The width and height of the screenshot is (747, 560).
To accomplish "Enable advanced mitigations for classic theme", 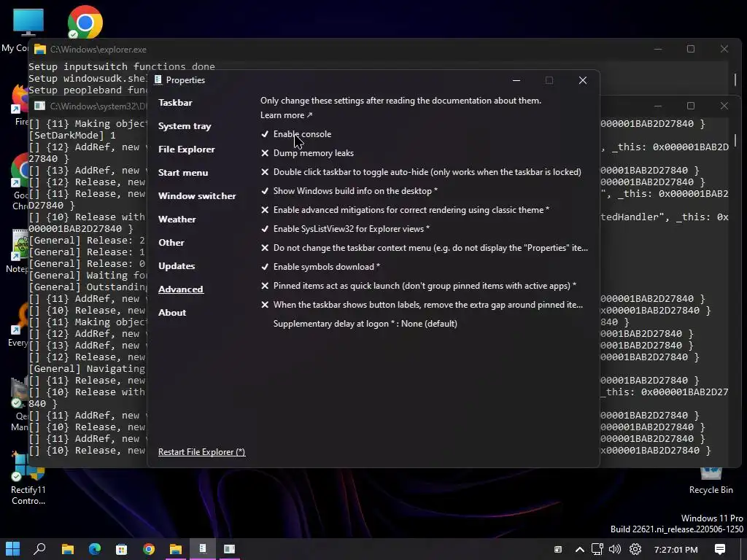I will (x=405, y=210).
